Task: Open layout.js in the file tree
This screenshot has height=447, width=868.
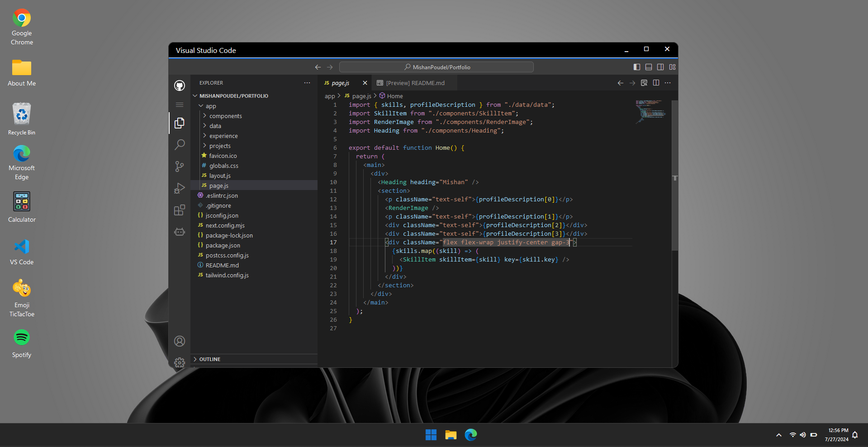Action: click(254, 176)
